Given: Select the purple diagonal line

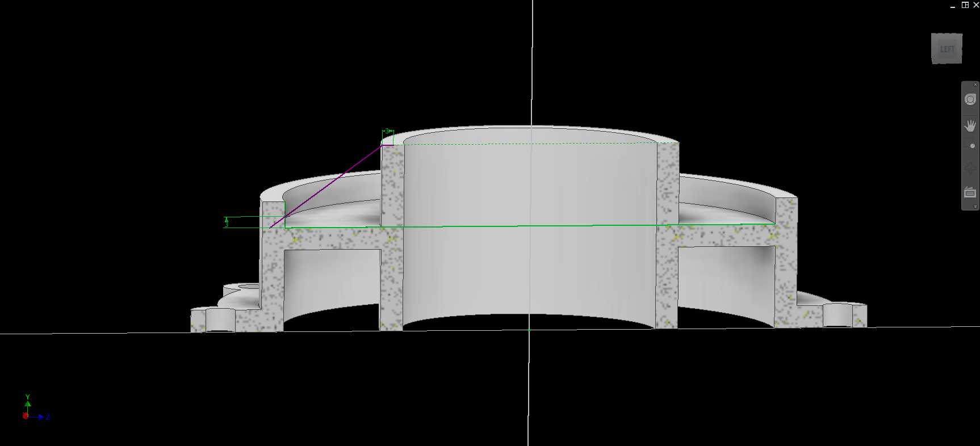Looking at the screenshot, I should pyautogui.click(x=326, y=186).
